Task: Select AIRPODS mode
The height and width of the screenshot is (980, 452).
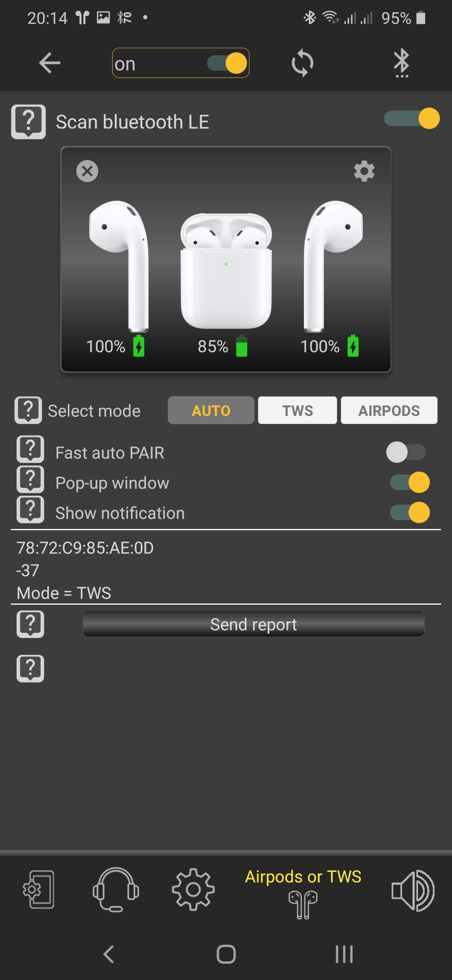Action: point(389,410)
